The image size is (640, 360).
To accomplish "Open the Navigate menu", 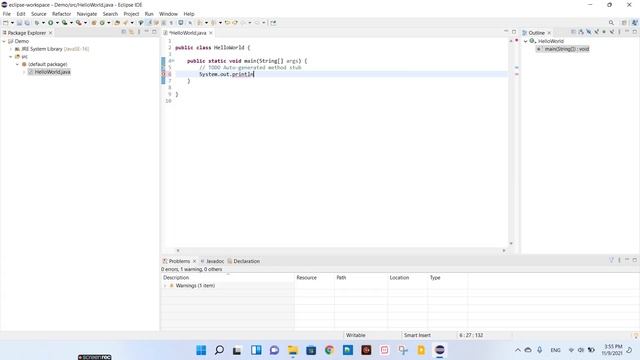I will tap(87, 14).
